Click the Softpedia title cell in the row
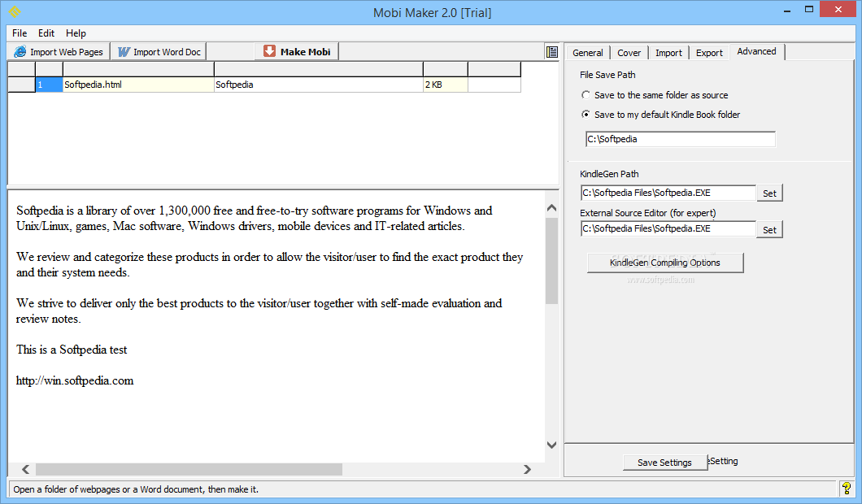The width and height of the screenshot is (862, 504). pos(318,85)
